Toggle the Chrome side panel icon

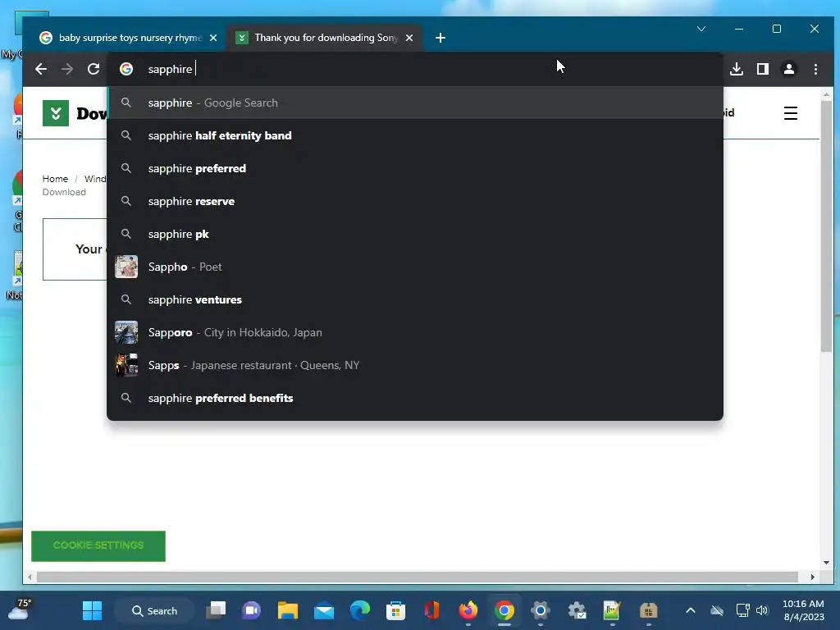(x=763, y=69)
